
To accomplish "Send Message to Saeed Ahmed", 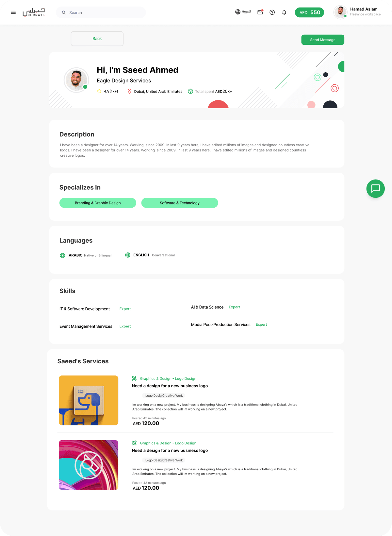I will click(x=323, y=40).
